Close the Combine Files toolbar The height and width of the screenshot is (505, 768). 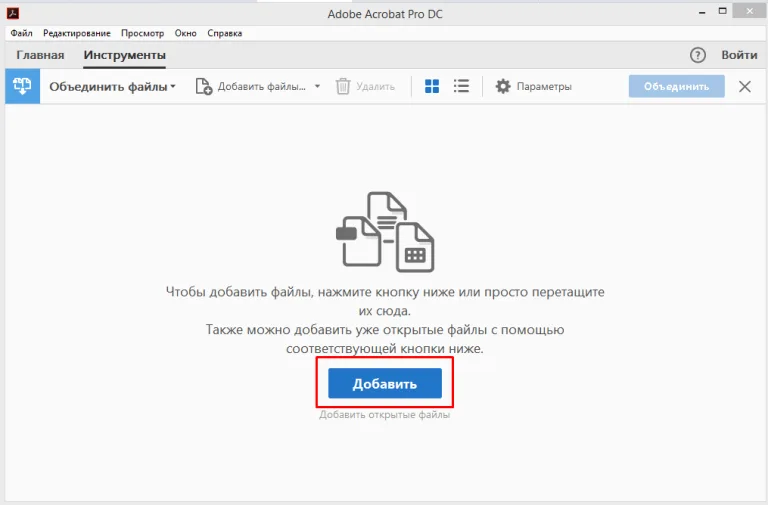tap(744, 87)
